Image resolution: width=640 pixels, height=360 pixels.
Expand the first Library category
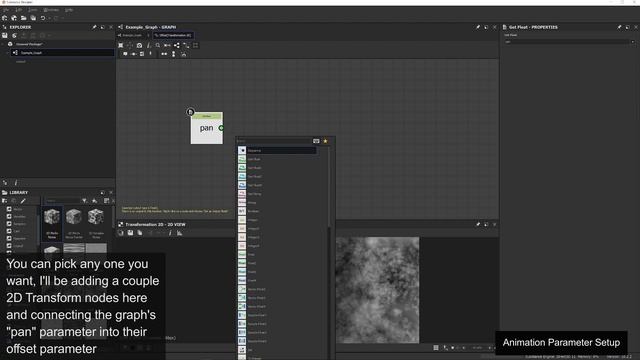coord(9,209)
